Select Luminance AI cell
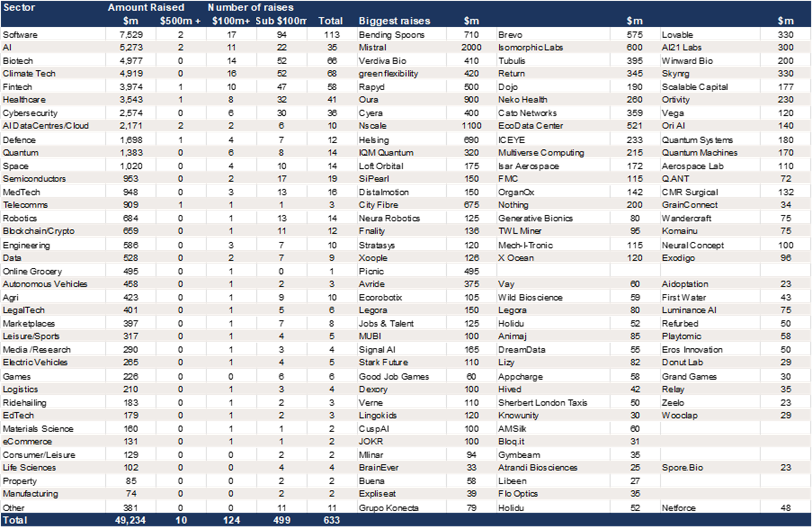The height and width of the screenshot is (527, 812). pos(689,310)
